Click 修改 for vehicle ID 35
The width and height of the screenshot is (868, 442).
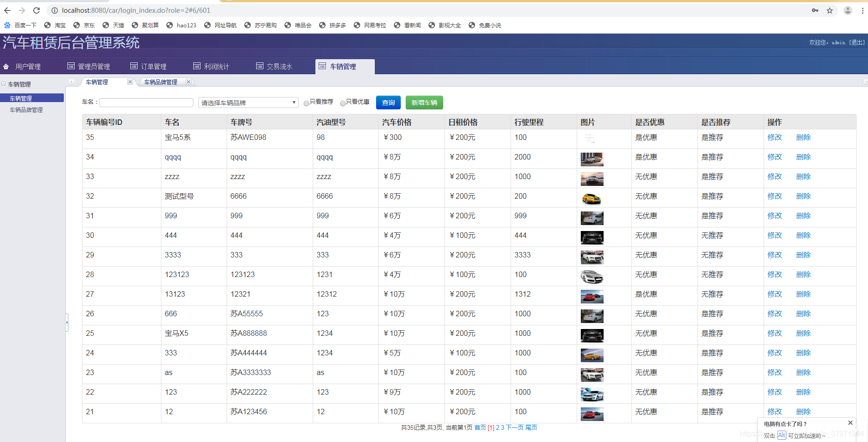tap(775, 137)
